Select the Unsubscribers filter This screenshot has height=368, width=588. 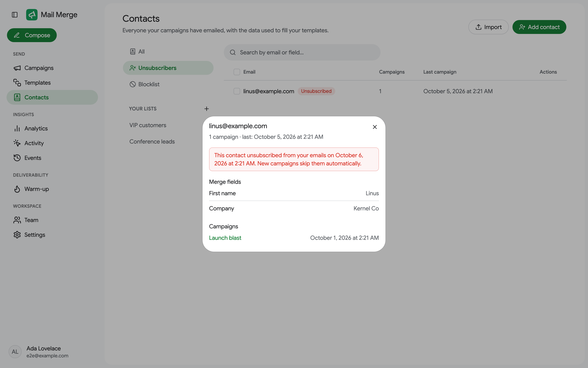coord(168,68)
